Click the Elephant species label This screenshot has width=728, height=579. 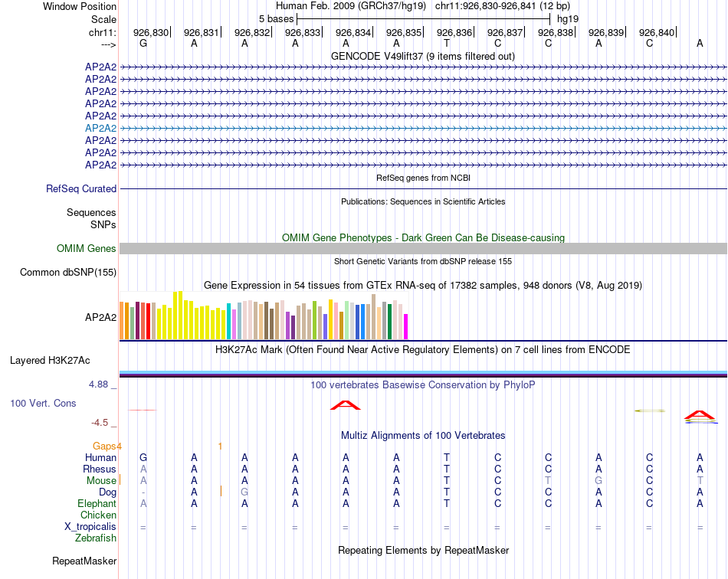pos(97,504)
